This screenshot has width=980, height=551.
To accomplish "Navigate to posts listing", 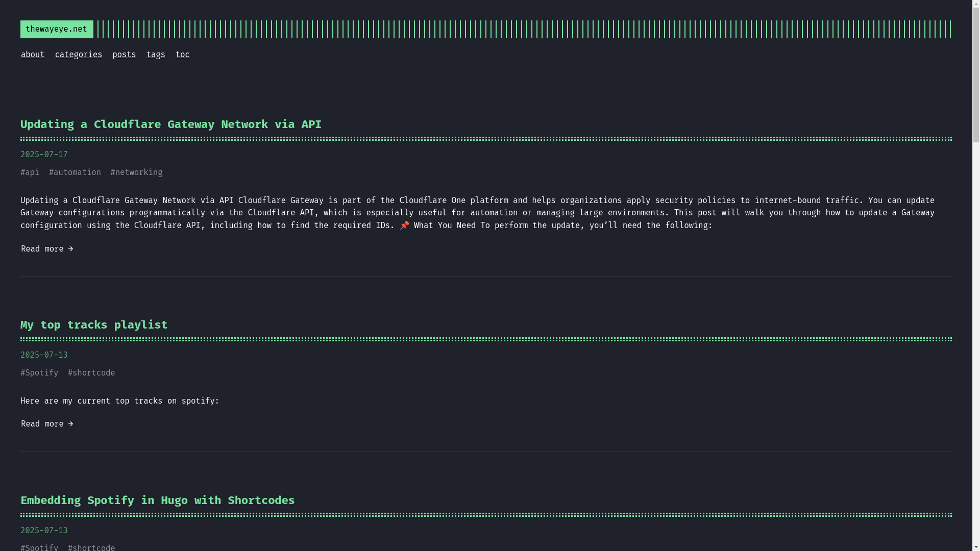I will tap(124, 55).
